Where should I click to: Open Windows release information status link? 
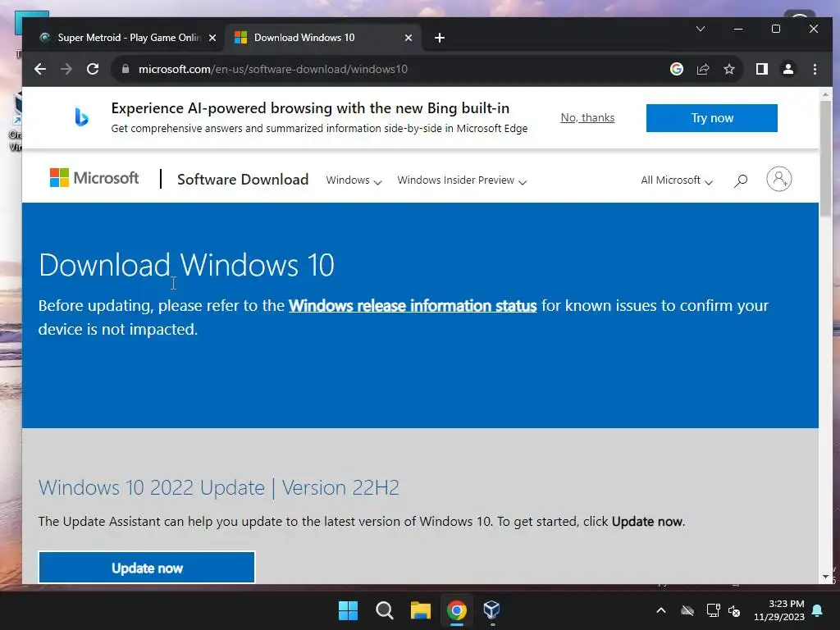coord(413,305)
